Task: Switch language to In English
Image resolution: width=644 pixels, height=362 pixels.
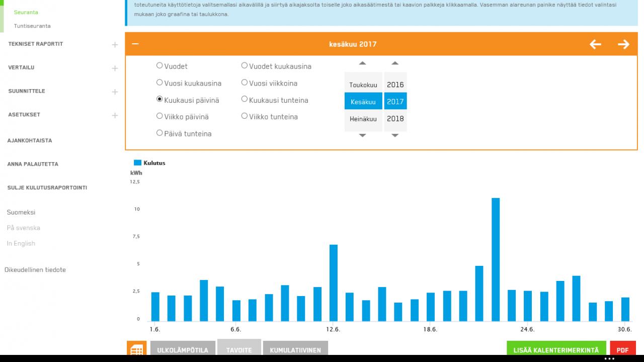Action: click(21, 243)
